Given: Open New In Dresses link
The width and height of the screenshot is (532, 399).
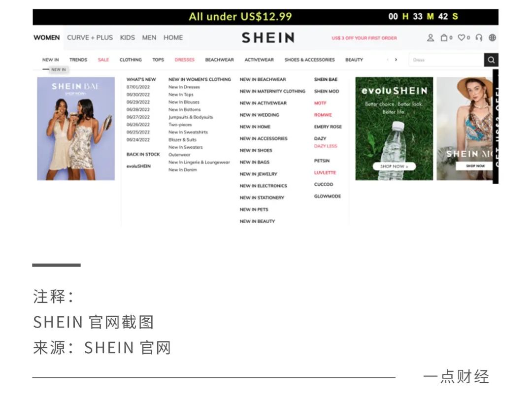Looking at the screenshot, I should [184, 87].
